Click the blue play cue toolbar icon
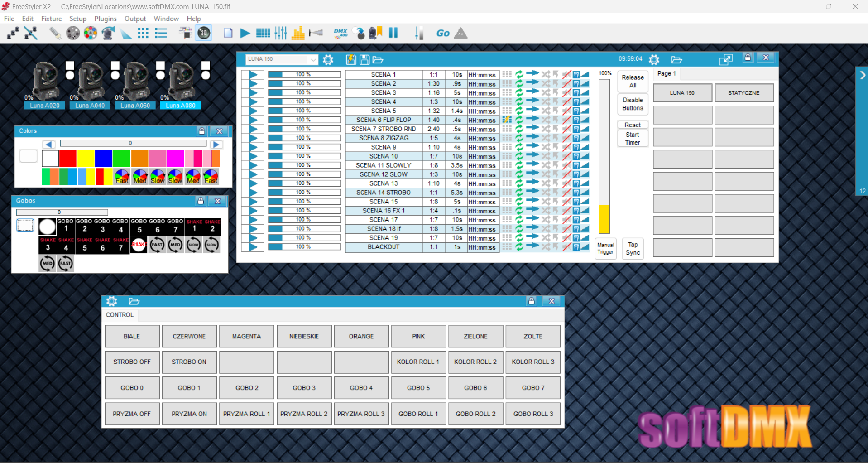Screen dimensions: 868x463 coord(245,33)
